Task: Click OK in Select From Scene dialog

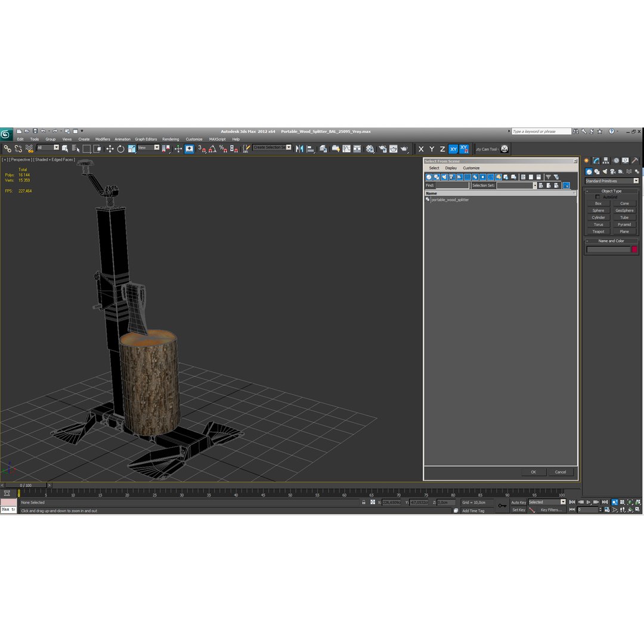Action: click(x=533, y=472)
